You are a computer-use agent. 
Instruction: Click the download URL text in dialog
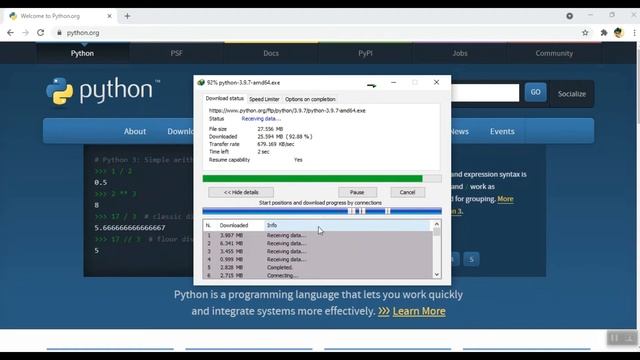[x=287, y=111]
